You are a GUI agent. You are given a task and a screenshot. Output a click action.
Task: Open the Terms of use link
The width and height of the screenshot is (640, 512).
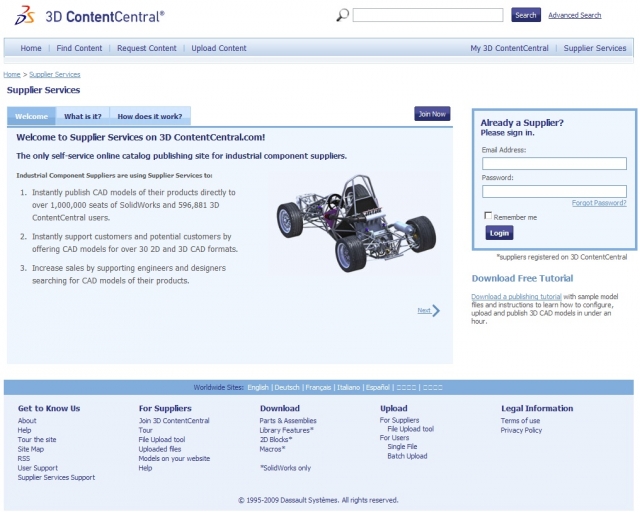pos(520,421)
